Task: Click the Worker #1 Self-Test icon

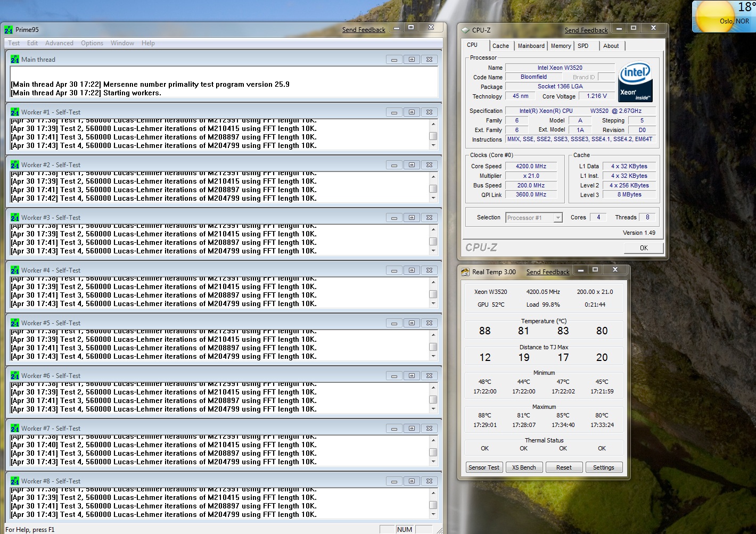Action: (x=15, y=112)
